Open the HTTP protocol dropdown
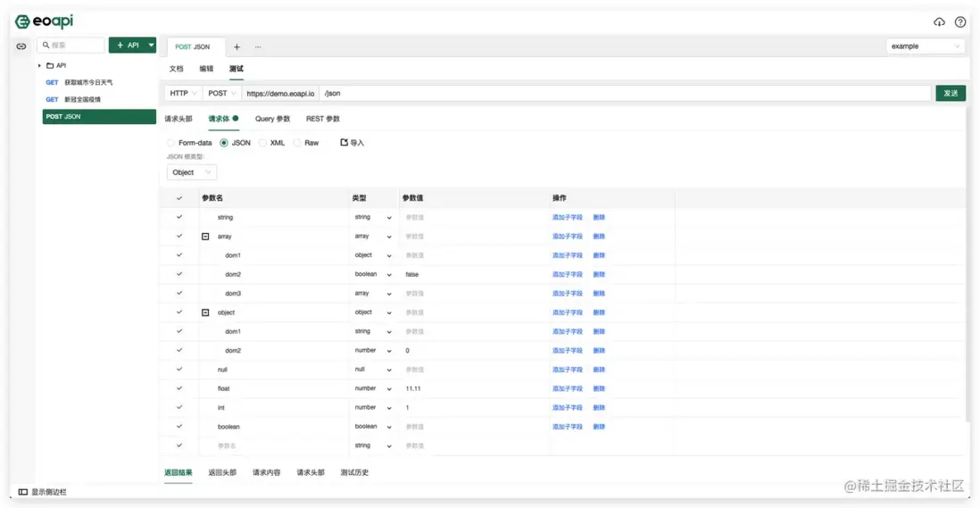 coord(183,93)
